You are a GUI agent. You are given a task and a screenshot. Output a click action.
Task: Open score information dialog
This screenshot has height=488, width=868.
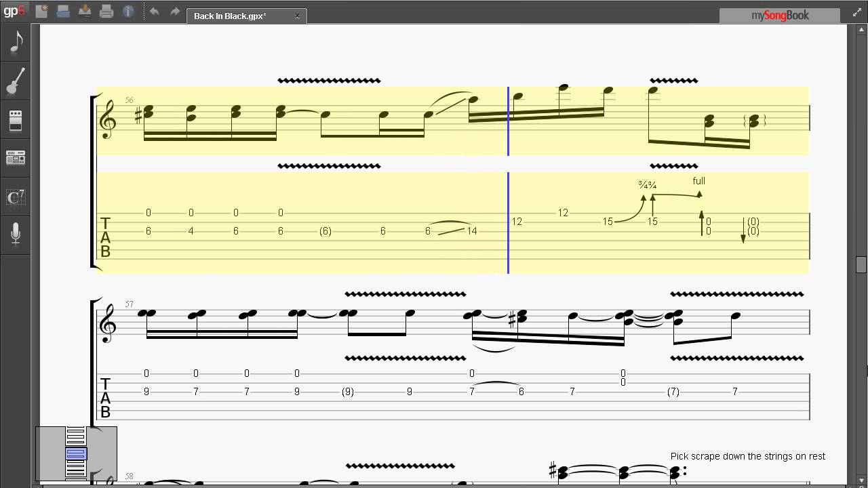(x=128, y=11)
